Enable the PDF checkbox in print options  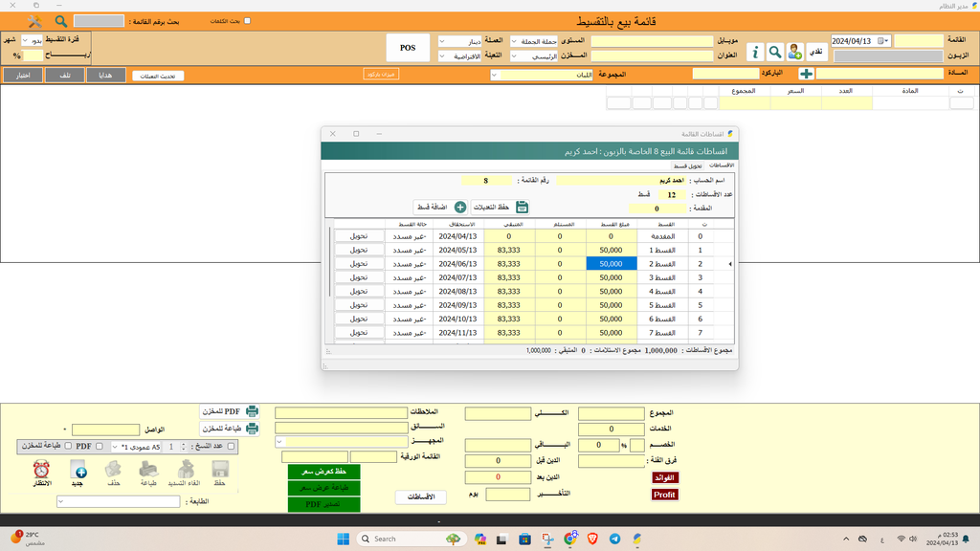[99, 446]
